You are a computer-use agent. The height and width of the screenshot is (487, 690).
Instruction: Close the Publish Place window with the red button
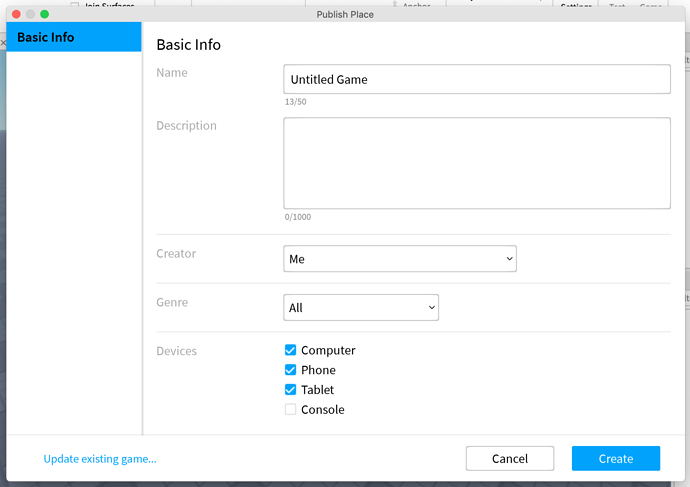point(16,14)
